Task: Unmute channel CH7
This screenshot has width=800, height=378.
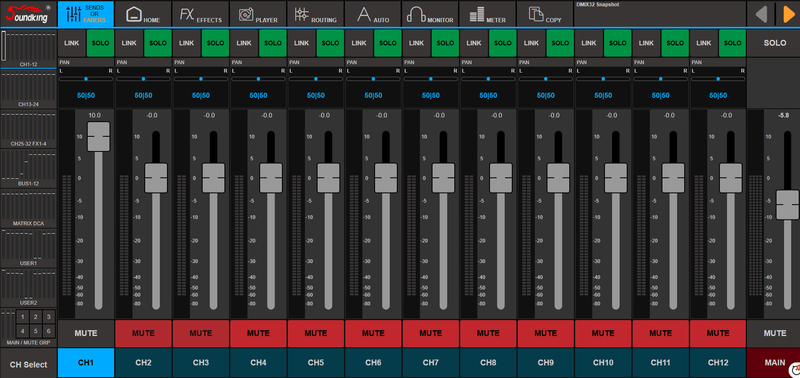Action: 430,333
